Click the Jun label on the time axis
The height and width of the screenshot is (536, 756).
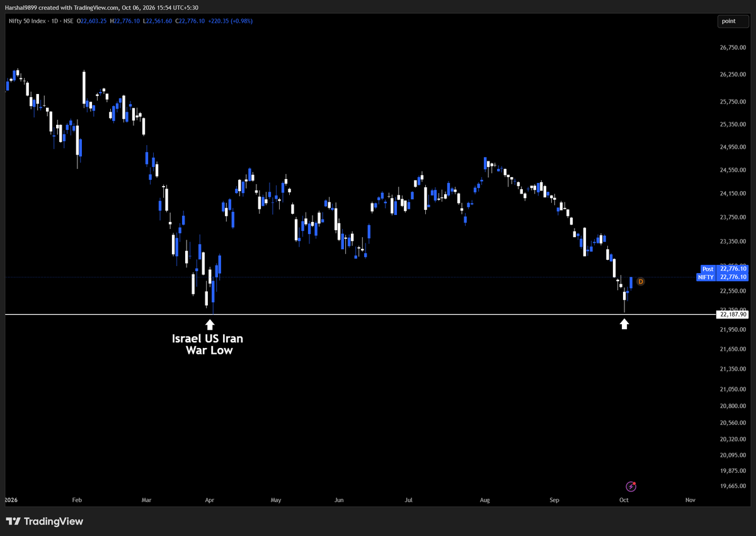pyautogui.click(x=339, y=500)
